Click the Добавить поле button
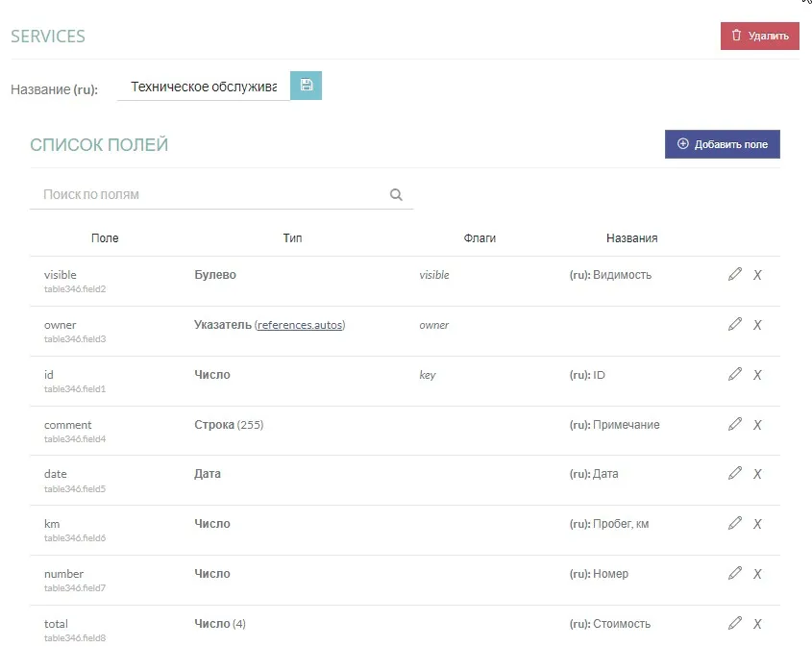Viewport: 812px width, 647px height. pos(723,144)
